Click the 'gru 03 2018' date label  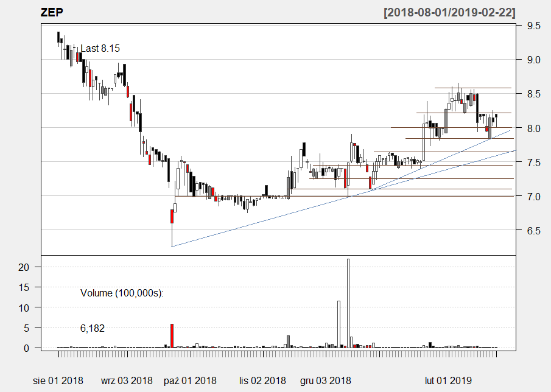(325, 380)
